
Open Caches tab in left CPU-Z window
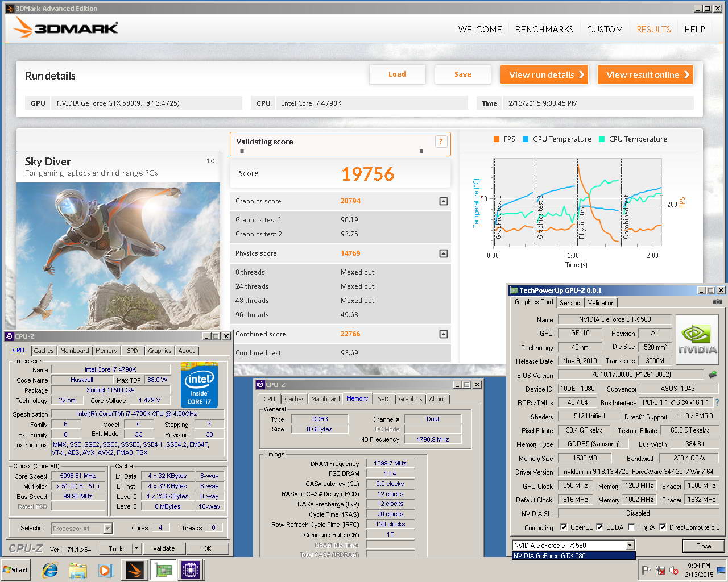pyautogui.click(x=43, y=351)
